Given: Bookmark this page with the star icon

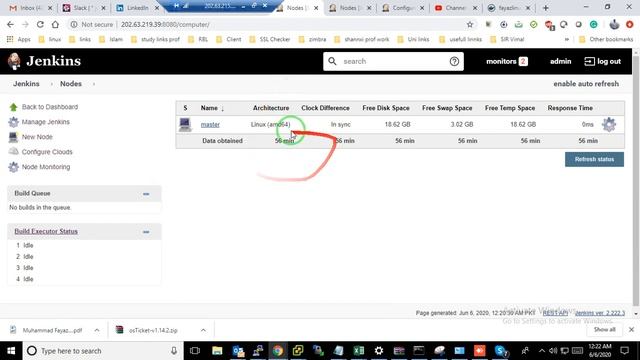Looking at the screenshot, I should point(470,24).
